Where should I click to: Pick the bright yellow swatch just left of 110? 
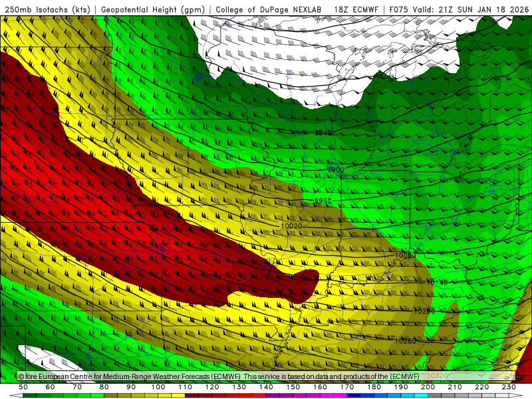tap(178, 396)
